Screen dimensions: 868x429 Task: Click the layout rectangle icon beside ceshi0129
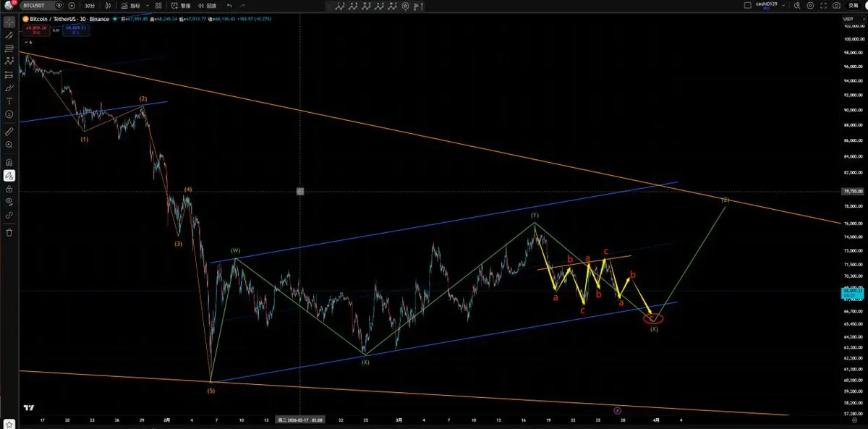[748, 5]
